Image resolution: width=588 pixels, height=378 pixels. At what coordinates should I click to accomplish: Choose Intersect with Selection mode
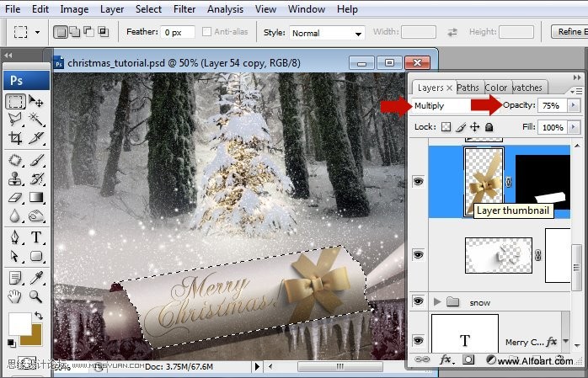click(x=103, y=32)
